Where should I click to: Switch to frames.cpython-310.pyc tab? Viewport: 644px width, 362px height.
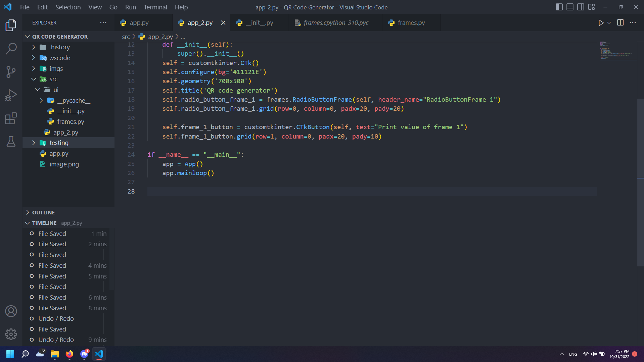pyautogui.click(x=336, y=22)
